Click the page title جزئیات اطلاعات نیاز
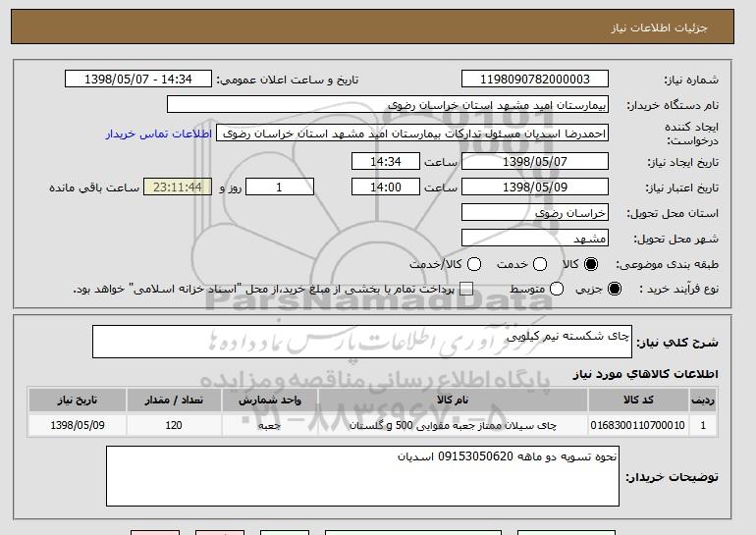Viewport: 756px width, 535px height. pos(659,27)
